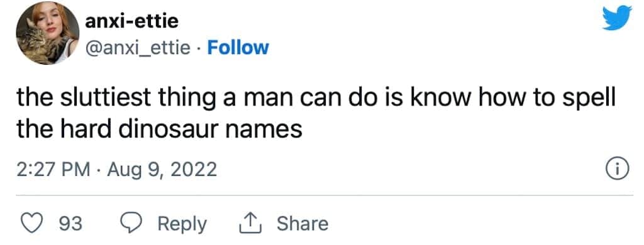This screenshot has height=245, width=644.
Task: Click the tweet's first text line
Action: coord(316,100)
